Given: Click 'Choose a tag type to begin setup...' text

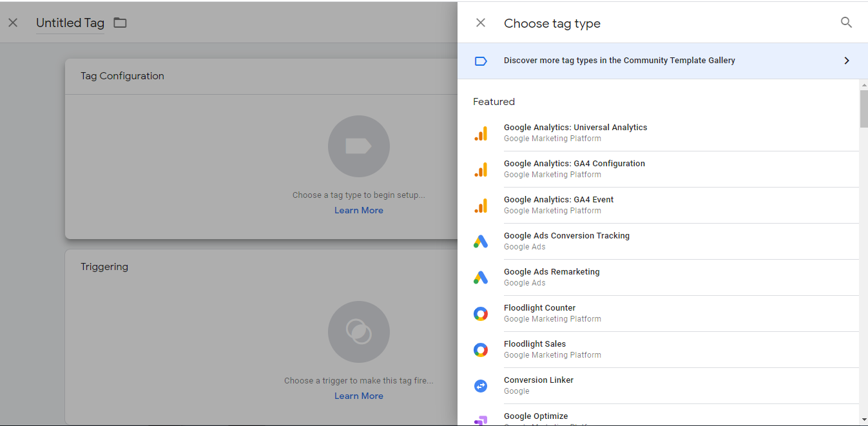Looking at the screenshot, I should click(x=359, y=195).
